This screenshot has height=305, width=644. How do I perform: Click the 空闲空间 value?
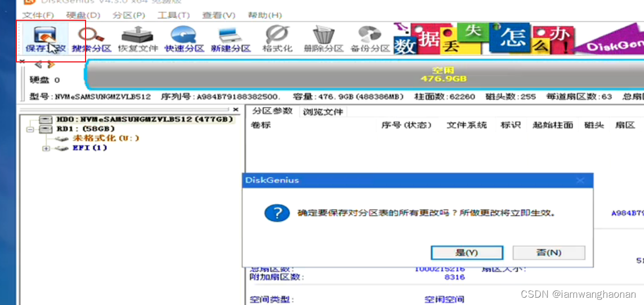pyautogui.click(x=444, y=300)
